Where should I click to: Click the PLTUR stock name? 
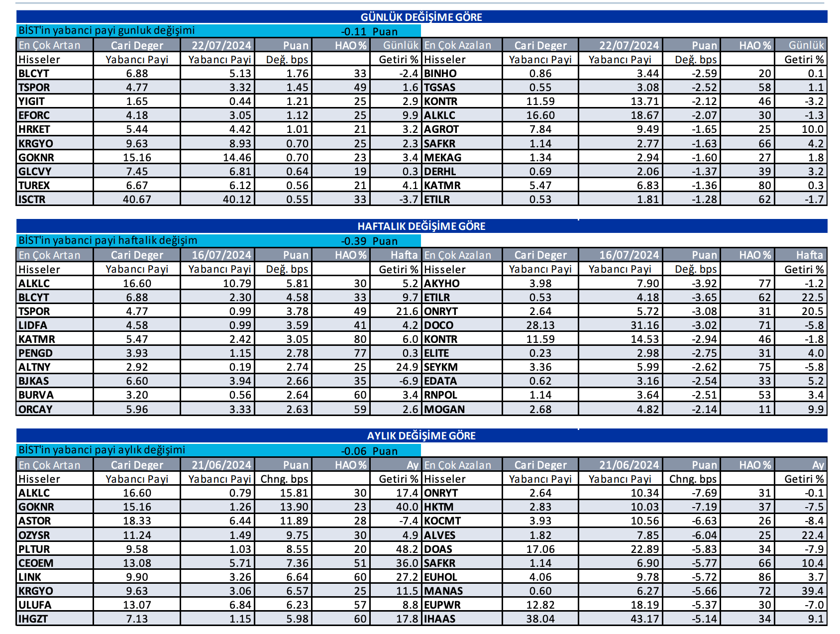tap(34, 549)
